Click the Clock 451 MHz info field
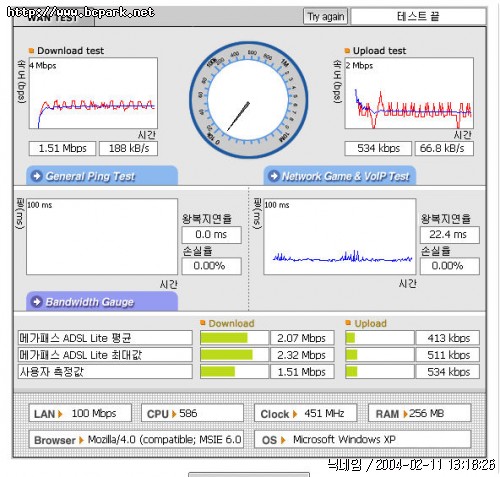 [x=305, y=413]
